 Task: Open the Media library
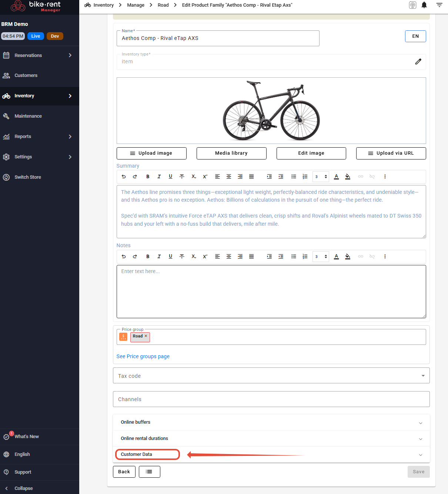click(x=231, y=153)
